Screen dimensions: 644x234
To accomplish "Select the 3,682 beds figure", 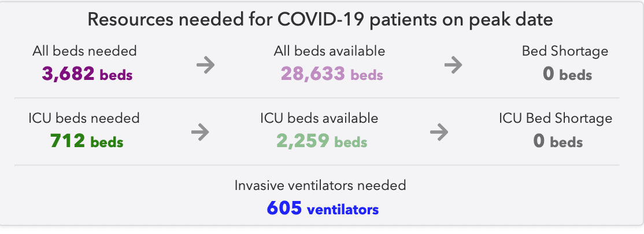I will pyautogui.click(x=87, y=74).
